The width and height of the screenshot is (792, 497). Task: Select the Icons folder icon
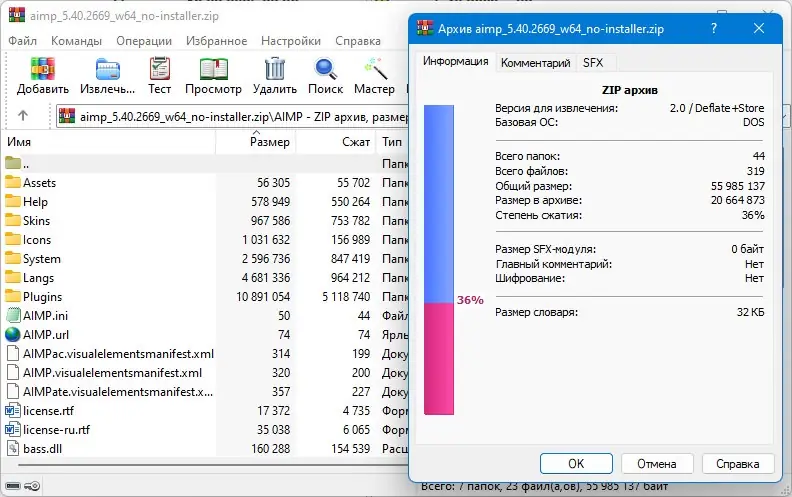pyautogui.click(x=13, y=239)
